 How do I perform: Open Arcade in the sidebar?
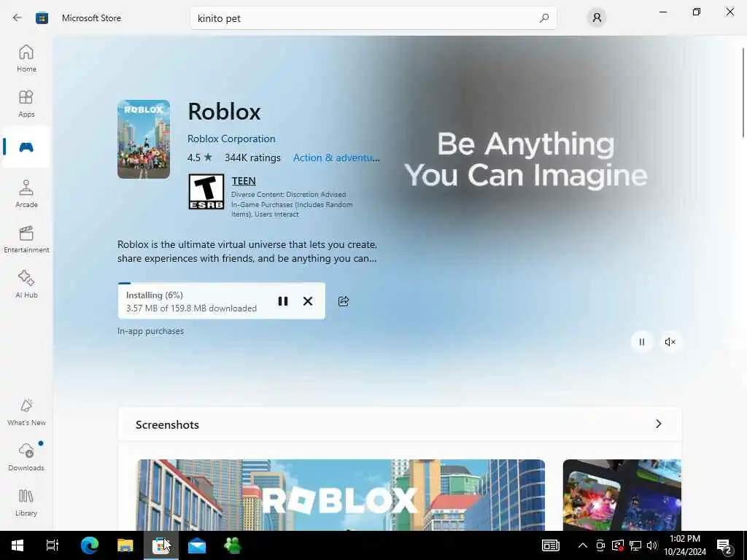tap(26, 194)
